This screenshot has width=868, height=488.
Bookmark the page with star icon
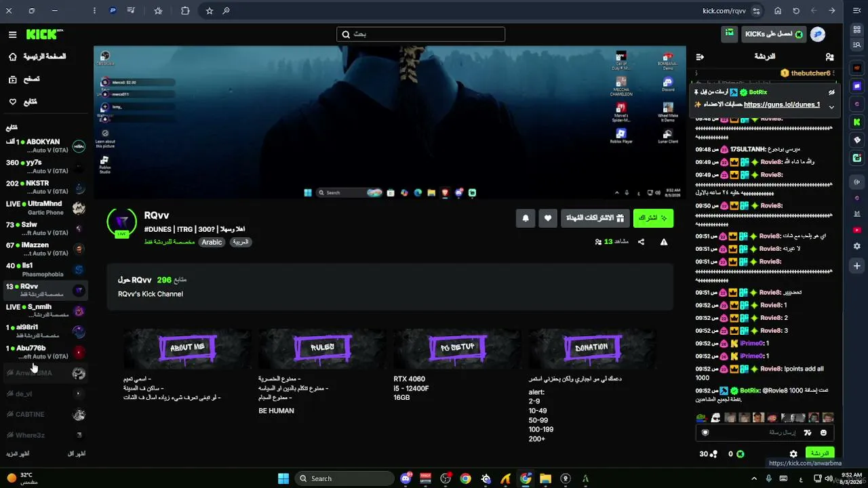tap(210, 11)
